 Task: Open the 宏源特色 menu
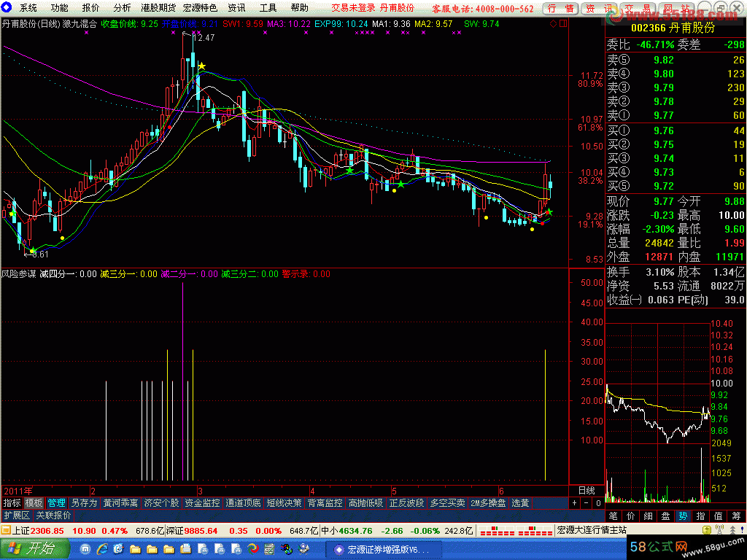[x=201, y=8]
